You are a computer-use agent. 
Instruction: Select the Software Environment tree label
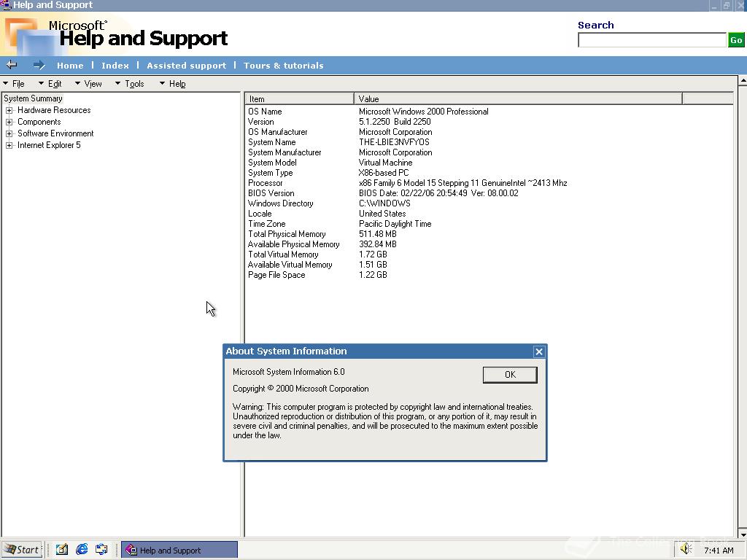(55, 133)
